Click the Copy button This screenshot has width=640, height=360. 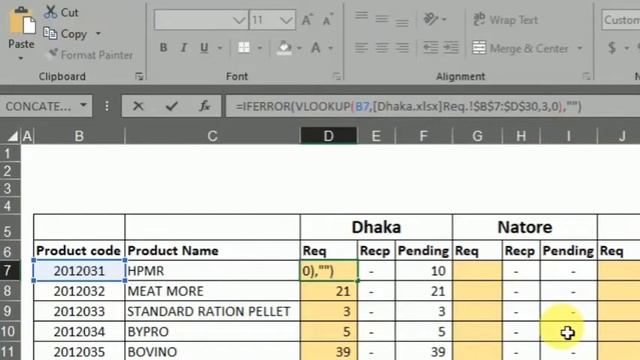pyautogui.click(x=65, y=34)
